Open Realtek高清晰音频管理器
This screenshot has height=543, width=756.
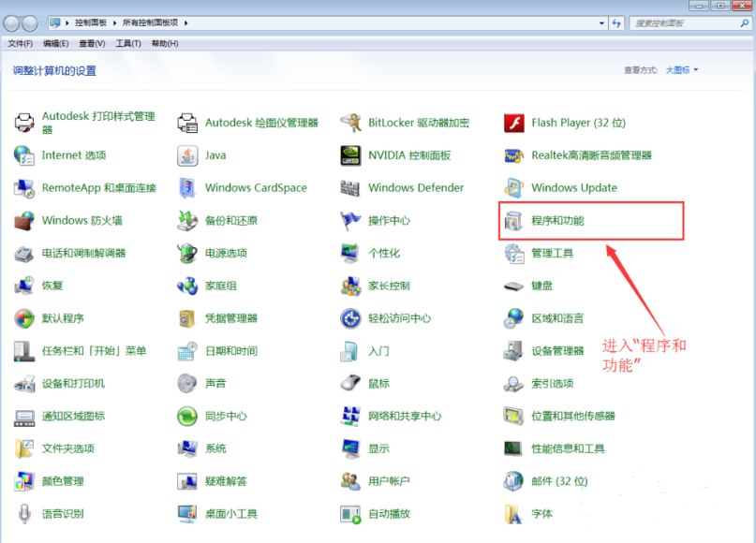tap(590, 155)
